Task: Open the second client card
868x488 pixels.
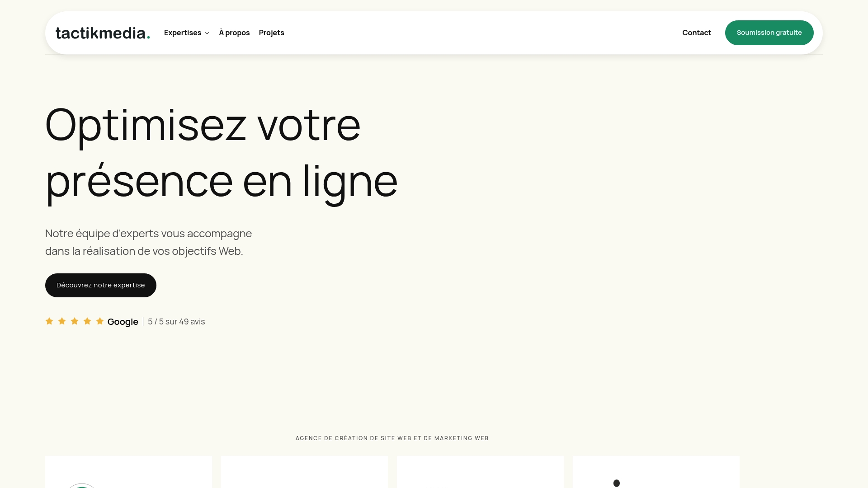Action: point(304,472)
